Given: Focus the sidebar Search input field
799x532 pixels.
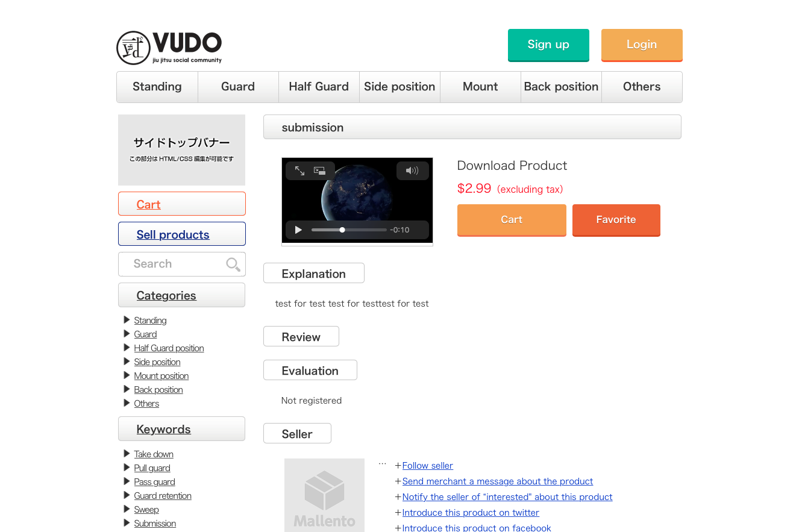Looking at the screenshot, I should [172, 264].
